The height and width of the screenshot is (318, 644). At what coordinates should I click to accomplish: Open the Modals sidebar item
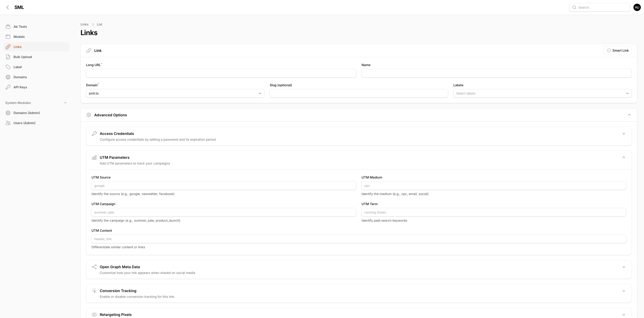tap(19, 36)
